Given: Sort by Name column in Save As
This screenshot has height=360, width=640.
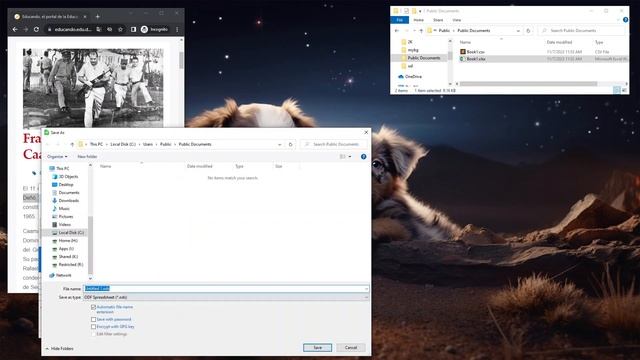Looking at the screenshot, I should 106,167.
